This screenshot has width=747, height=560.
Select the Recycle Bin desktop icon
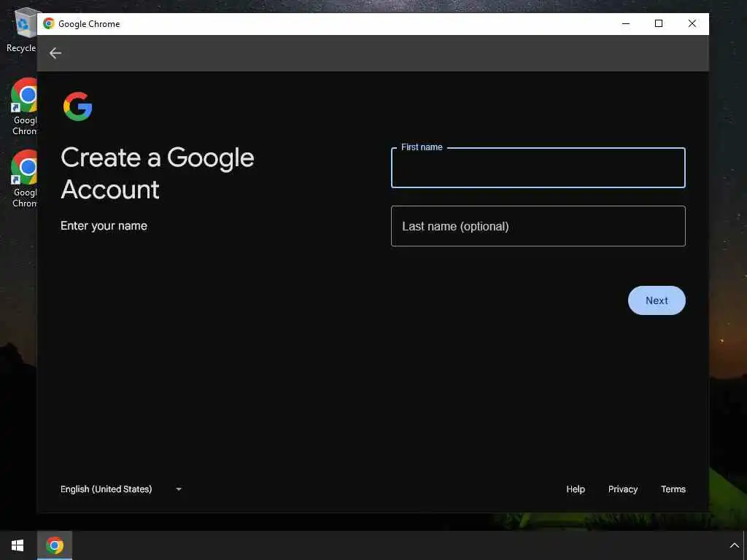[x=21, y=30]
